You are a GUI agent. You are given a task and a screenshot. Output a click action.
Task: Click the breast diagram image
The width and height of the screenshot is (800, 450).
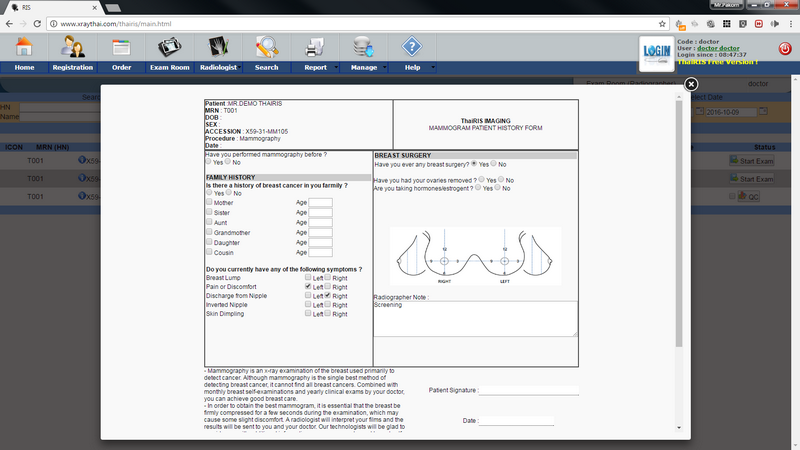pos(475,256)
